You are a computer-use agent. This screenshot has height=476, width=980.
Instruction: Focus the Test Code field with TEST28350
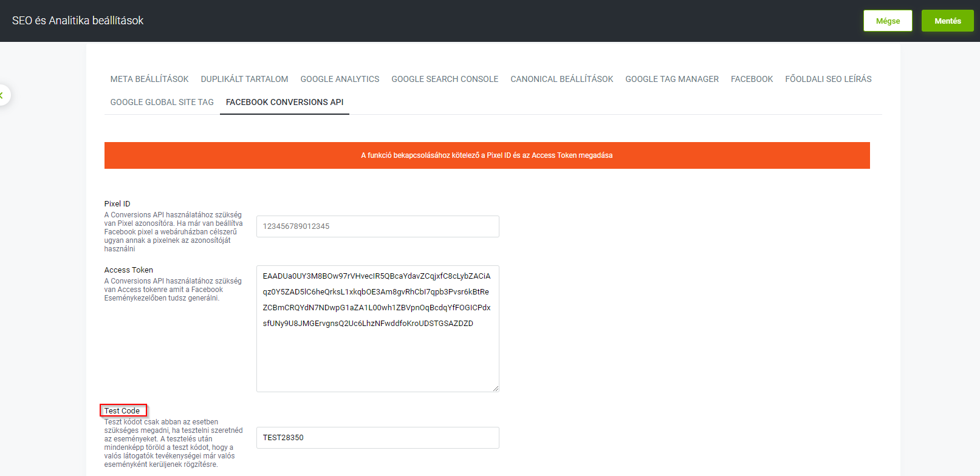378,438
